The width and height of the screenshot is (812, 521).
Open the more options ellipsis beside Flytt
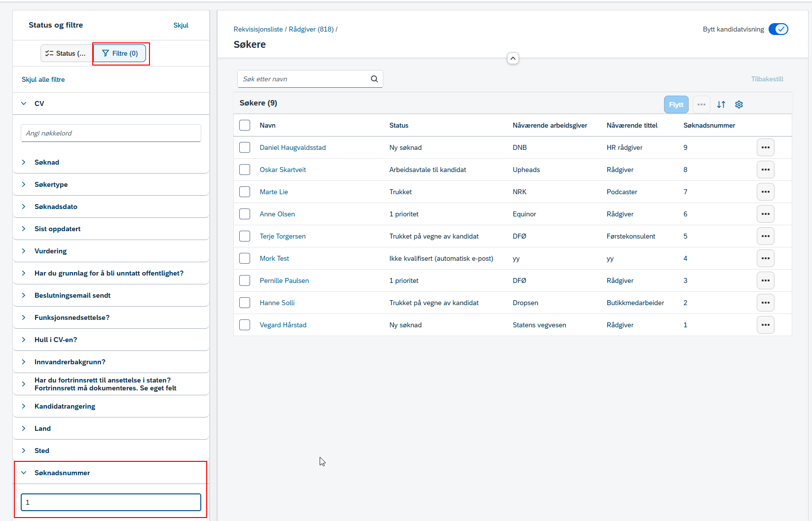tap(701, 104)
